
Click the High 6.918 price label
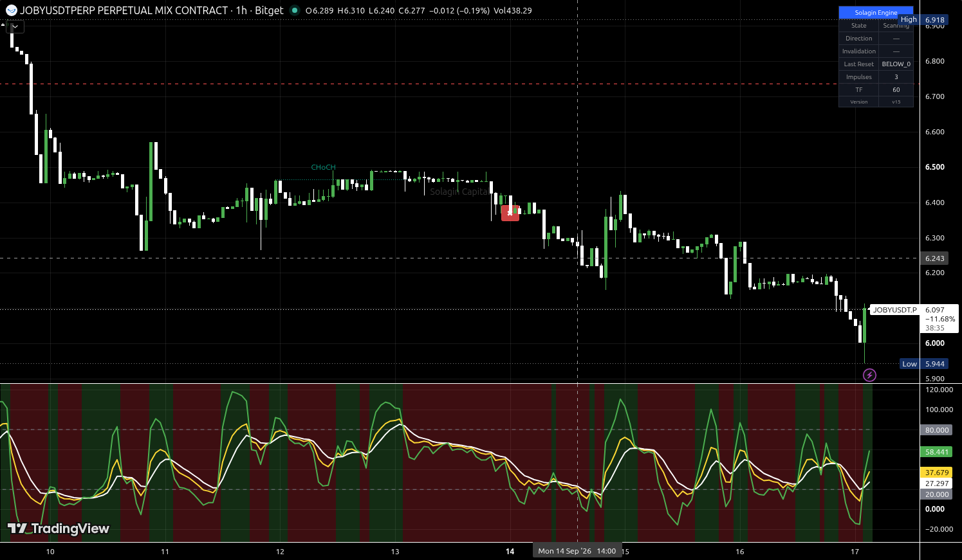923,20
